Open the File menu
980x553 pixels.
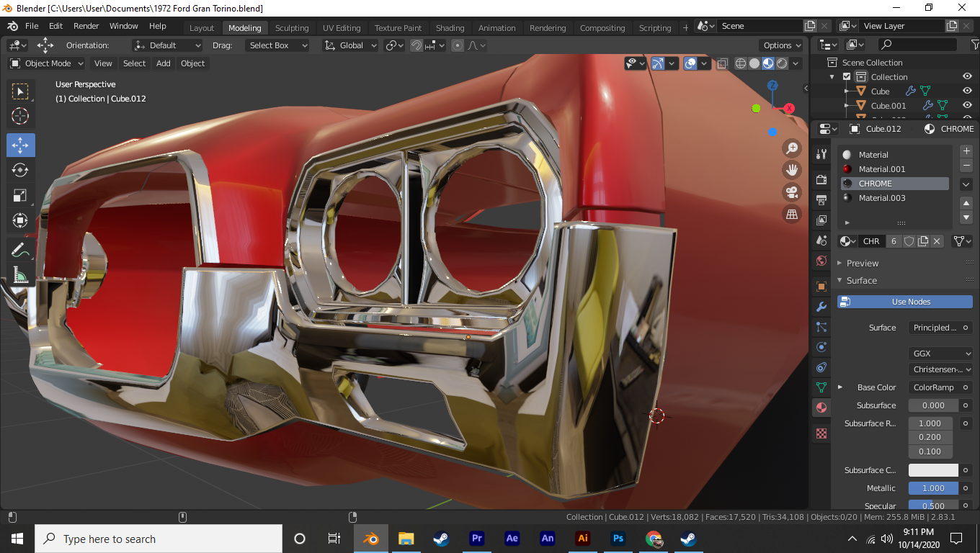click(x=32, y=26)
